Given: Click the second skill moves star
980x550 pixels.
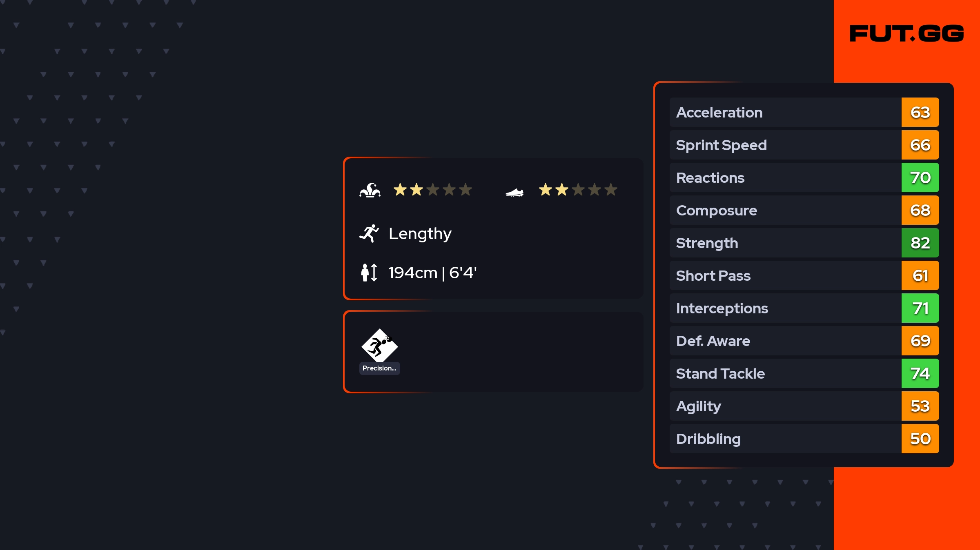Looking at the screenshot, I should [416, 190].
